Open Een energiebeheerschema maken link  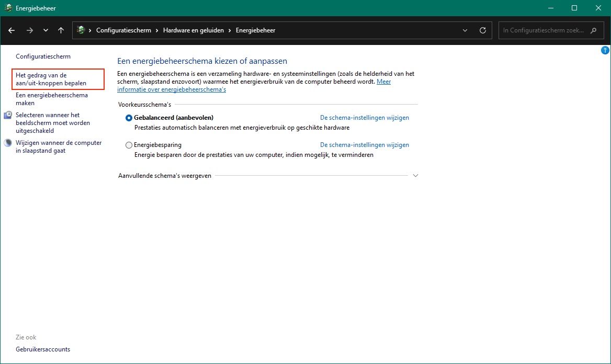pos(51,99)
